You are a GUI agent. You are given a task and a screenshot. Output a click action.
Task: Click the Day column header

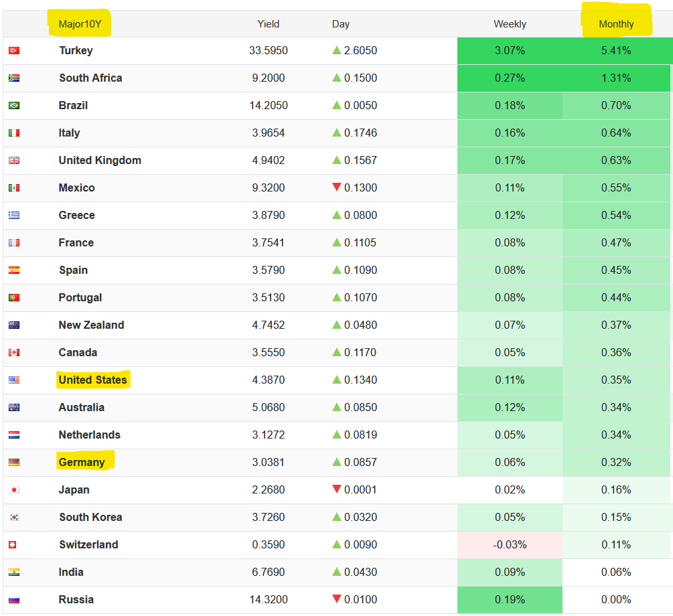[x=341, y=24]
